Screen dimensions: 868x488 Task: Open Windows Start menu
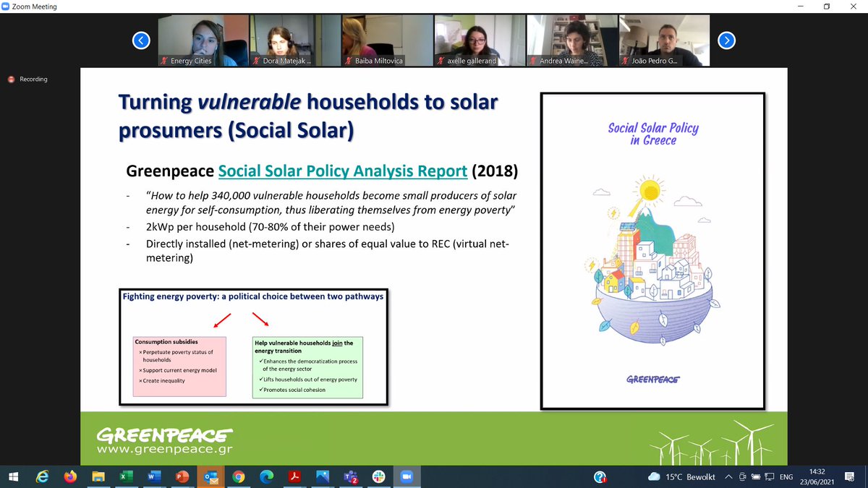pos(13,477)
